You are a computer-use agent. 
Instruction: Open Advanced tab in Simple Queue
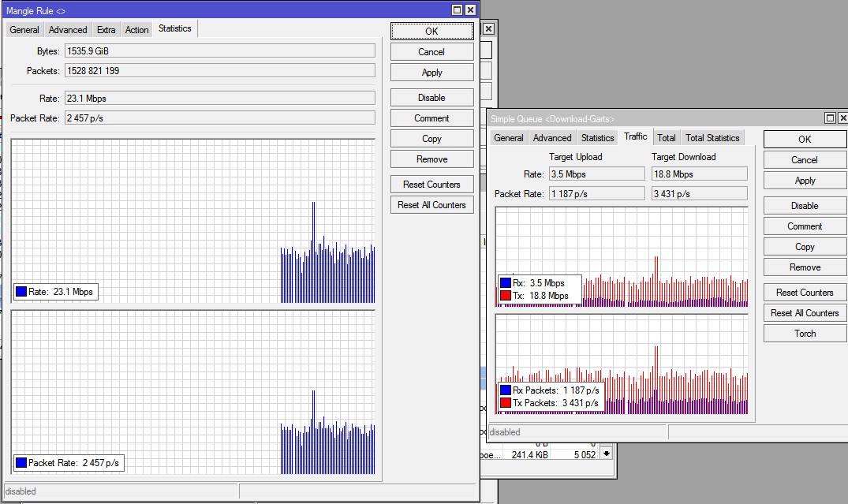point(552,138)
